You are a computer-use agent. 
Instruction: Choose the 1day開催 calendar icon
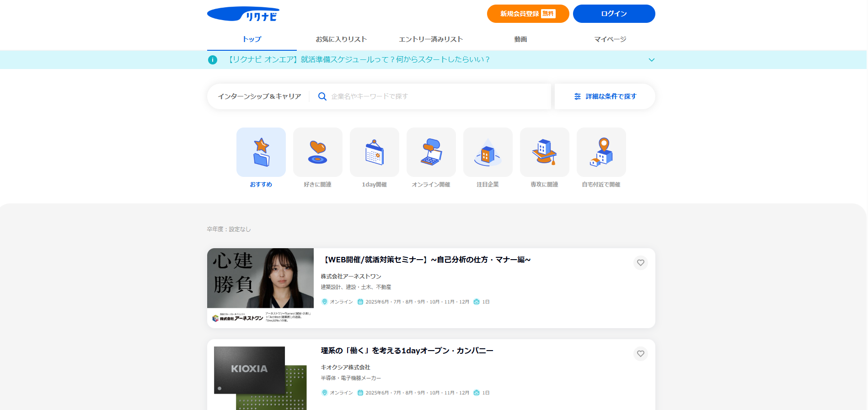point(374,152)
